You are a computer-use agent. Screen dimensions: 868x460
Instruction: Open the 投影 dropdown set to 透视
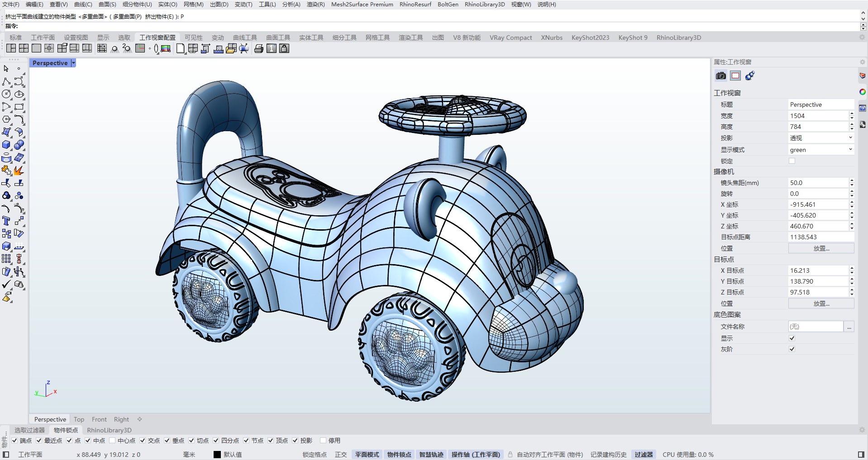click(821, 138)
